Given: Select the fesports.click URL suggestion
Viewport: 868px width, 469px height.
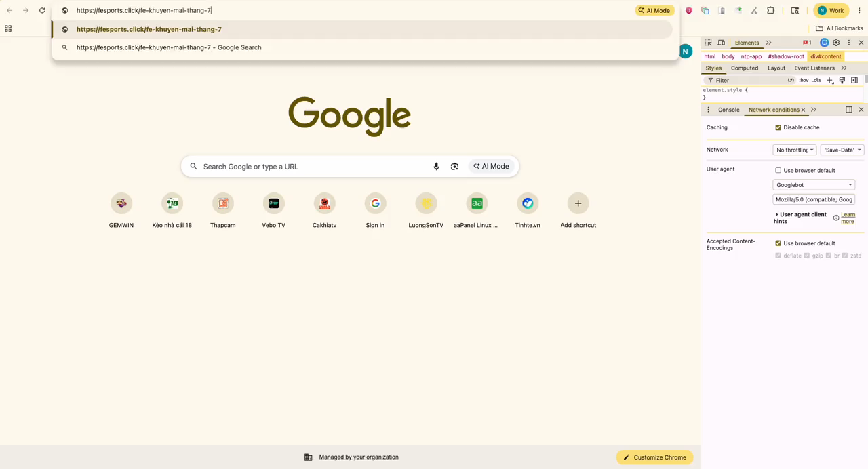Looking at the screenshot, I should coord(362,29).
